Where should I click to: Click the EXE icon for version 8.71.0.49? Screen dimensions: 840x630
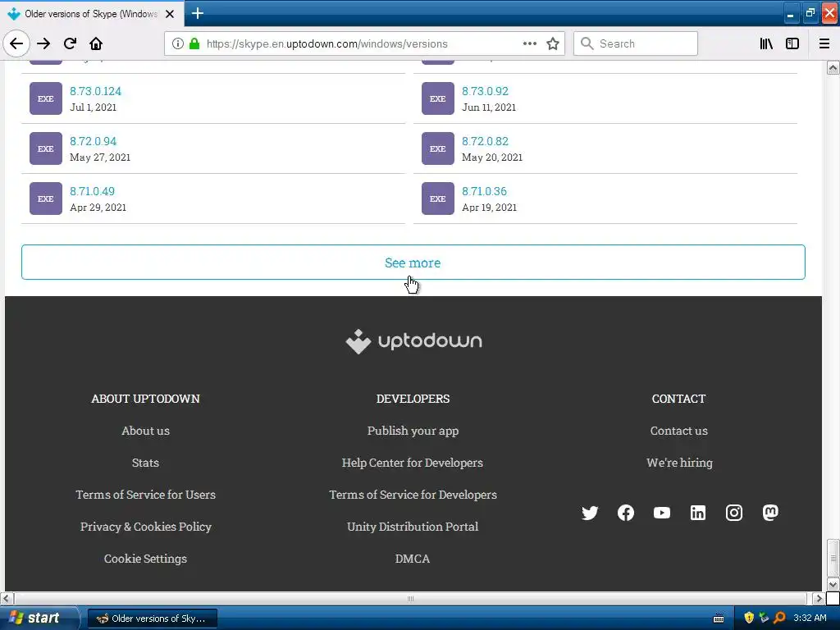(x=46, y=199)
